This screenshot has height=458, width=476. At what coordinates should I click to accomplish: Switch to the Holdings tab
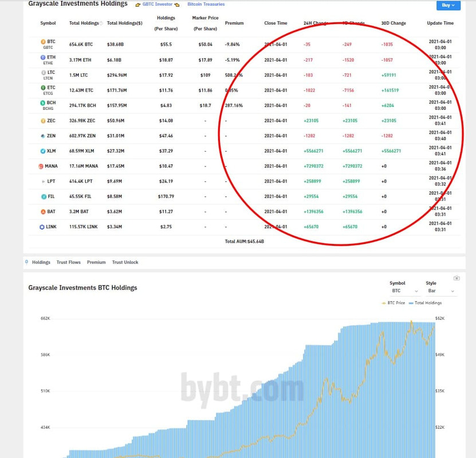(41, 262)
